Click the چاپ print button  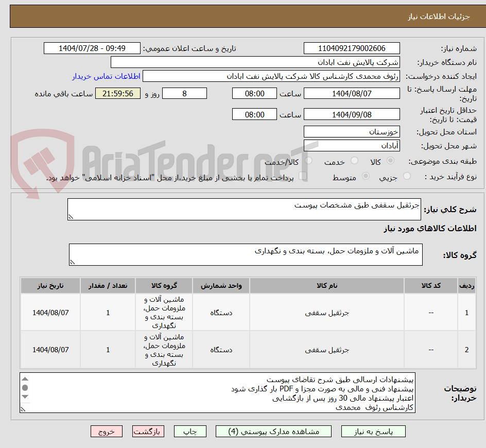click(190, 431)
